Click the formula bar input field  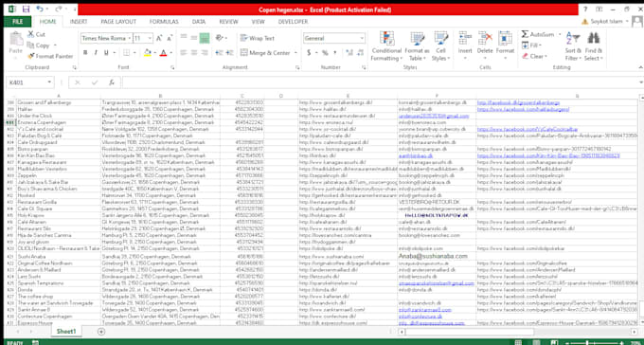380,82
